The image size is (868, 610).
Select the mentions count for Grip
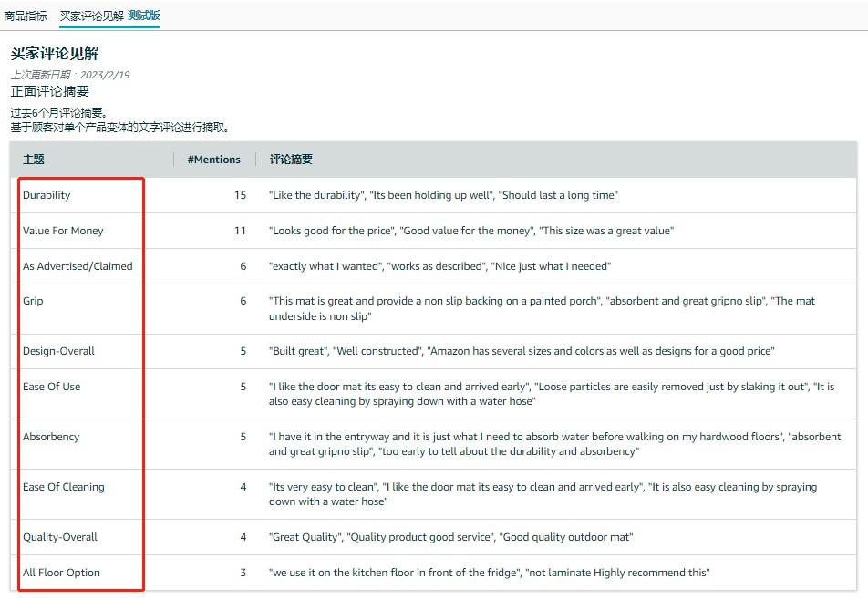pos(243,301)
